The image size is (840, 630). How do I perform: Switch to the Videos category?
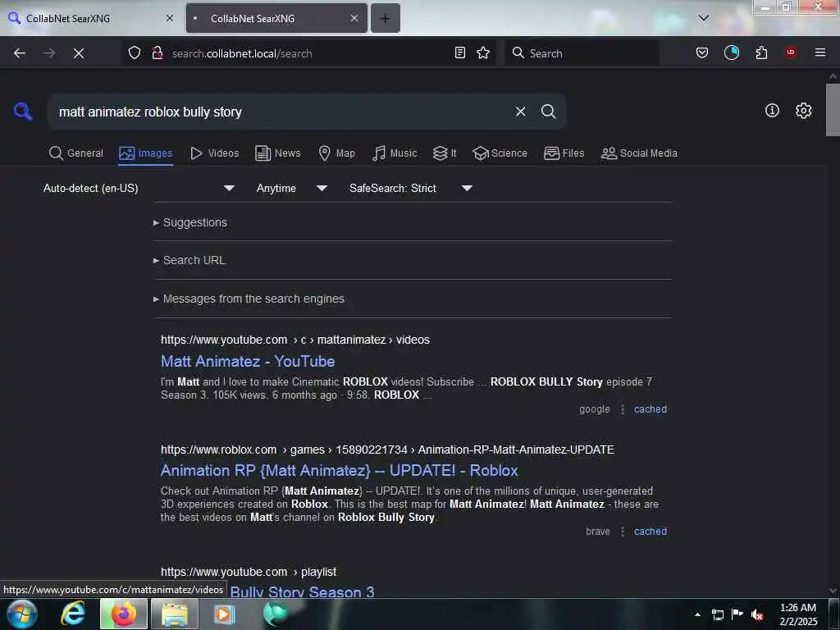(x=215, y=153)
